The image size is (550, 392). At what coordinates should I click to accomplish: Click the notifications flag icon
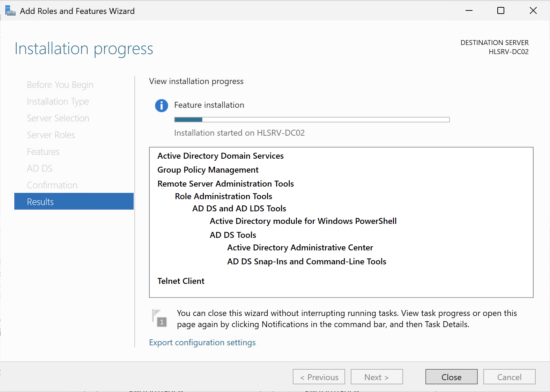click(159, 318)
